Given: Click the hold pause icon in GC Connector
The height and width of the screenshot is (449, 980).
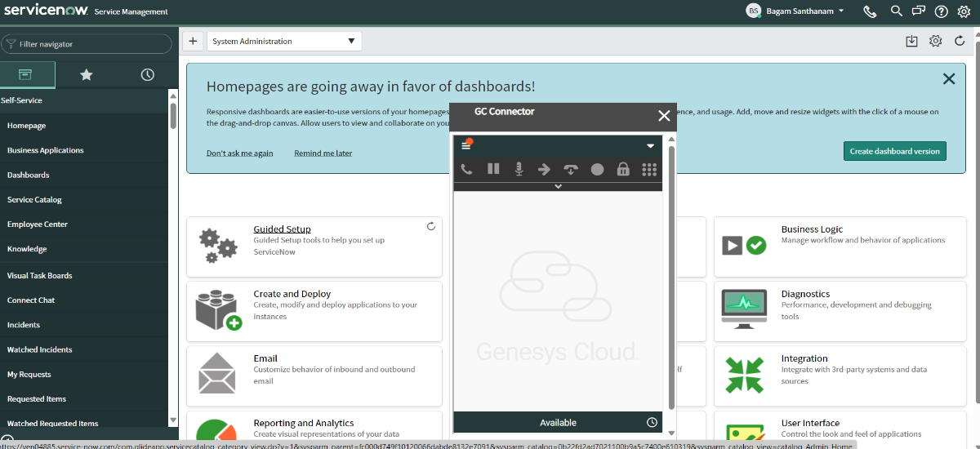Looking at the screenshot, I should 493,169.
